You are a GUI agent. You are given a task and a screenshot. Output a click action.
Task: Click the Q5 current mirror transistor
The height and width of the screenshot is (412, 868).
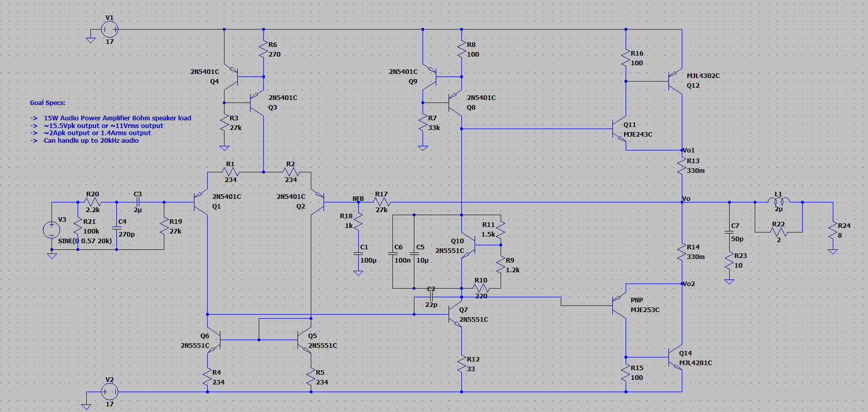coord(305,339)
